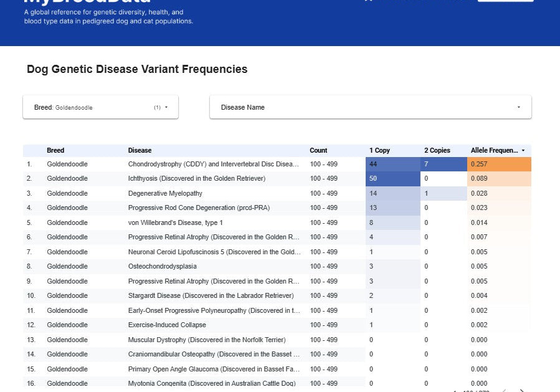The image size is (560, 392).
Task: Open the Disease Name filter dropdown
Action: pyautogui.click(x=370, y=107)
